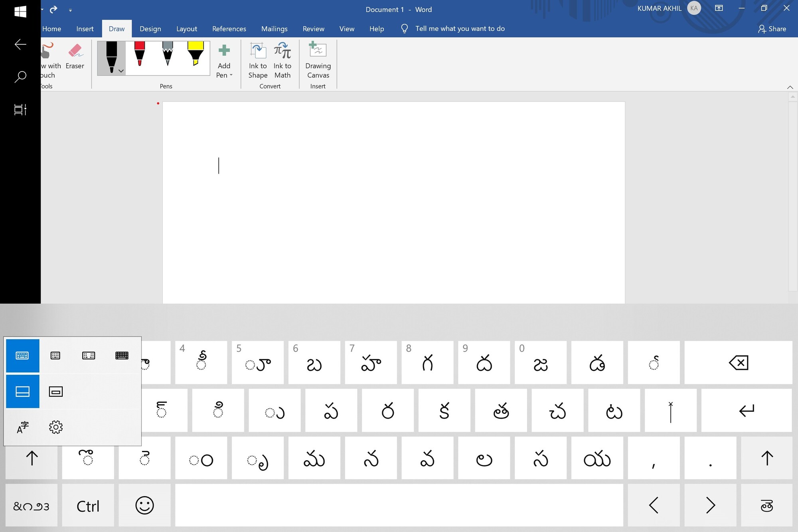Tap the Enter key on keyboard
Viewport: 798px width, 532px height.
point(747,410)
